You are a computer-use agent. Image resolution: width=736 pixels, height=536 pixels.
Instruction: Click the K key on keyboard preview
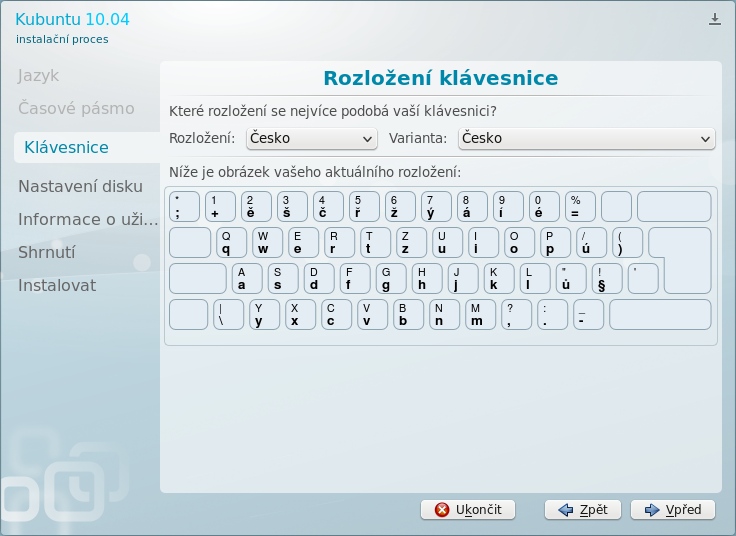(x=499, y=279)
